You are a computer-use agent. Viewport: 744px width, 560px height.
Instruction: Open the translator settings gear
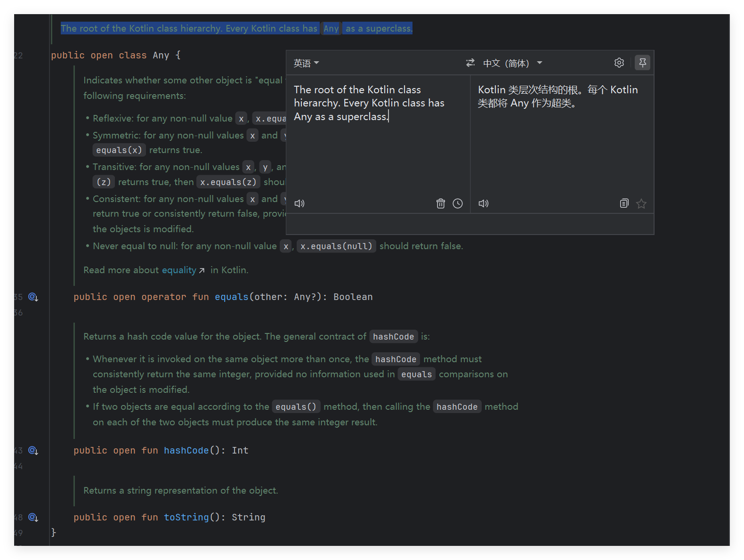tap(619, 63)
